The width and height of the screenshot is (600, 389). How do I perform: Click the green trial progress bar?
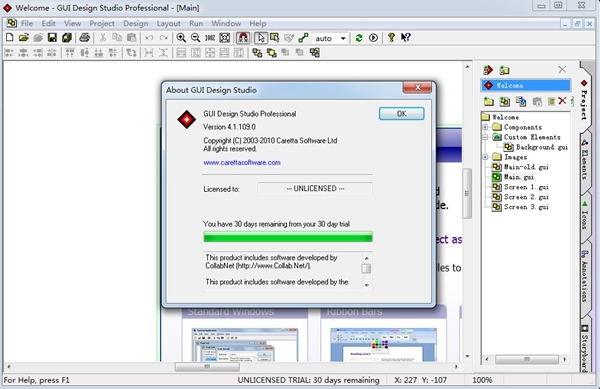coord(288,237)
